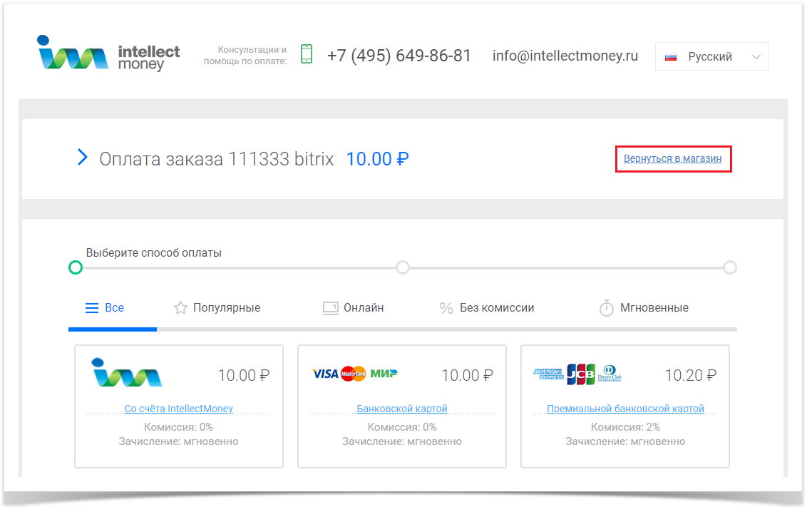Choose Со счёта IntellectMoney payment link
812x512 pixels.
[178, 409]
